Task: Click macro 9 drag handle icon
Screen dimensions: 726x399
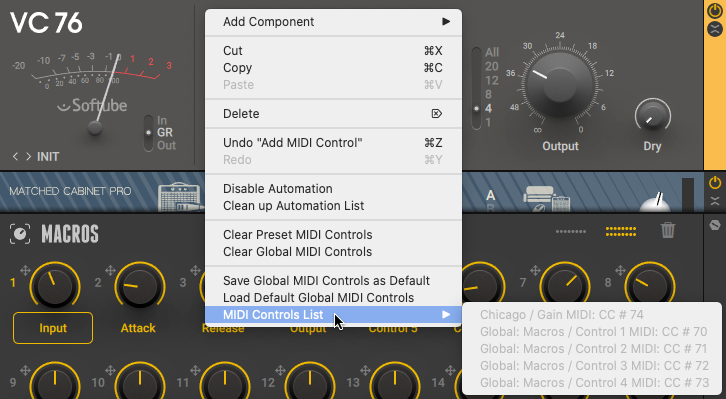Action: tap(25, 370)
